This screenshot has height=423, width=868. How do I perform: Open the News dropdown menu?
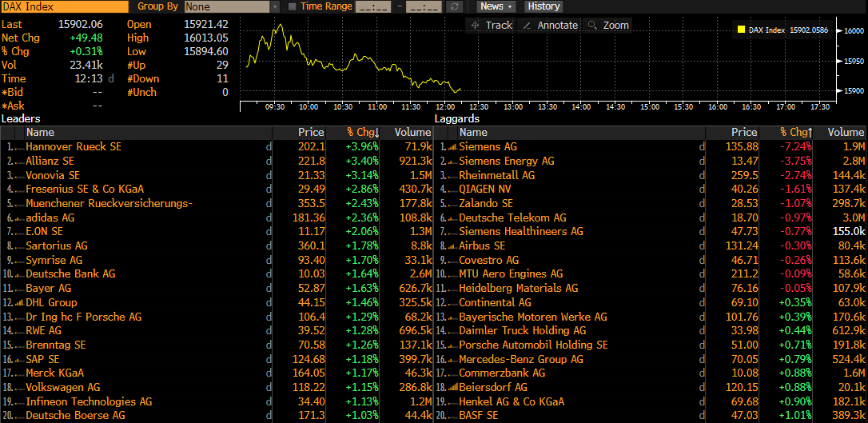coord(496,6)
